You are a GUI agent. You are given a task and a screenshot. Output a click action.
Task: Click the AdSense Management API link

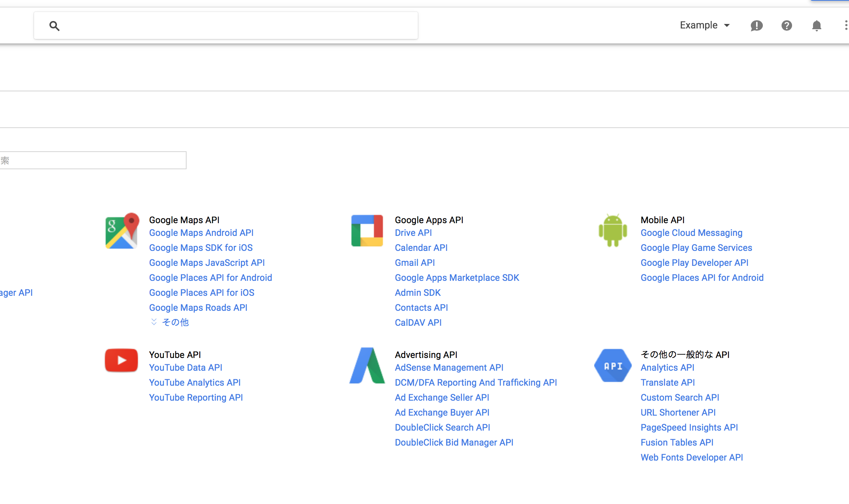(x=448, y=367)
